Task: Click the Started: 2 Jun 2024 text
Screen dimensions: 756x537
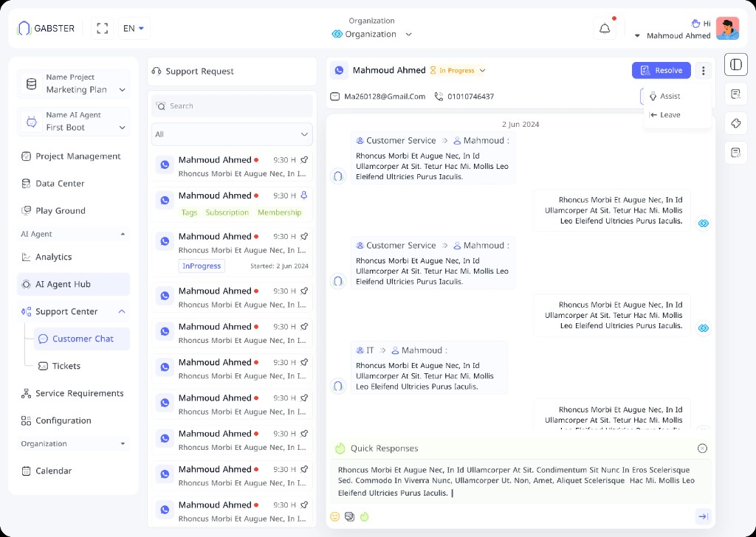Action: coord(279,266)
